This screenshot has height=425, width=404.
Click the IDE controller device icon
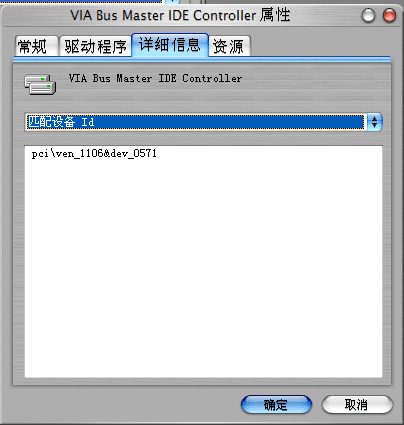tap(40, 84)
